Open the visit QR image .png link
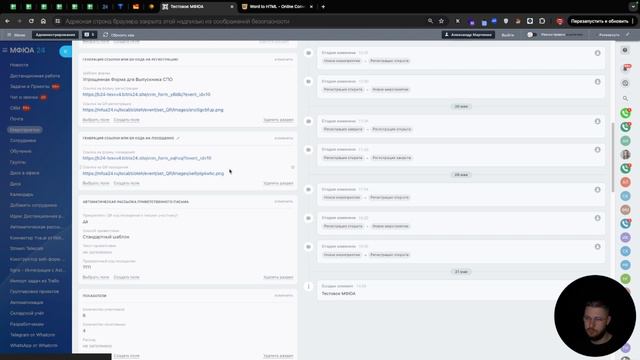Viewport: 640px width, 360px height. tap(153, 173)
